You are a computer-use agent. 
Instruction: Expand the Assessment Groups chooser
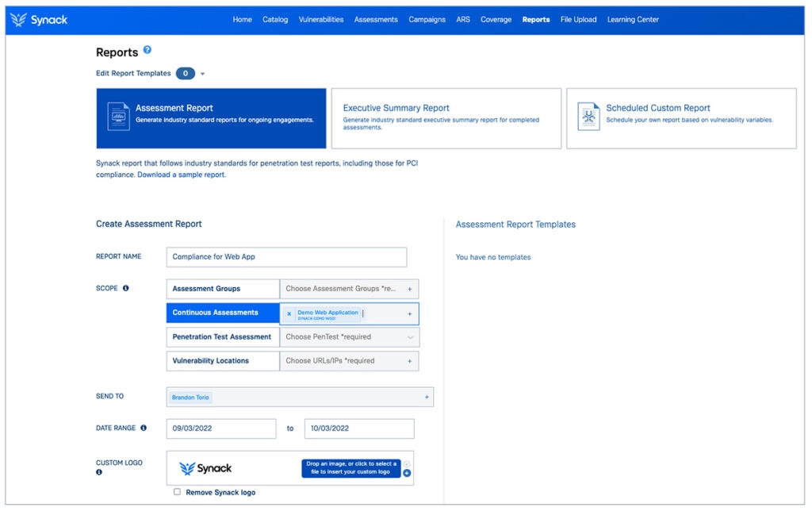[x=409, y=290]
